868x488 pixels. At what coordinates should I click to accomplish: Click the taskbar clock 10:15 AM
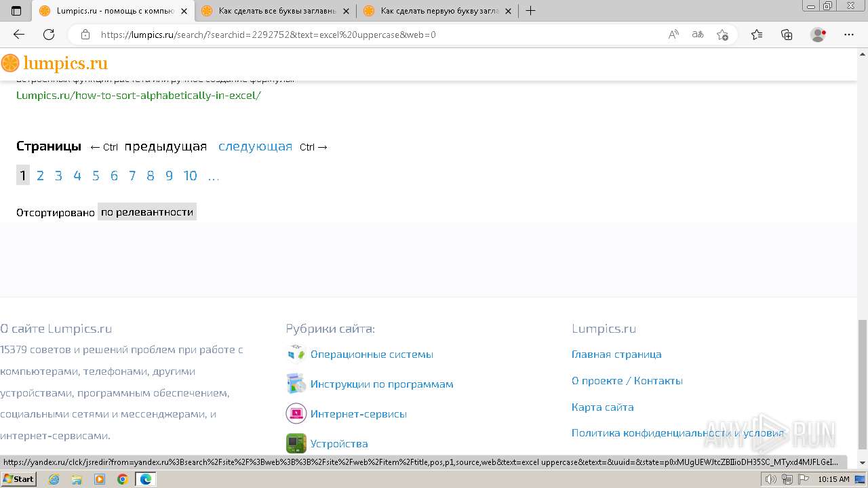[833, 479]
